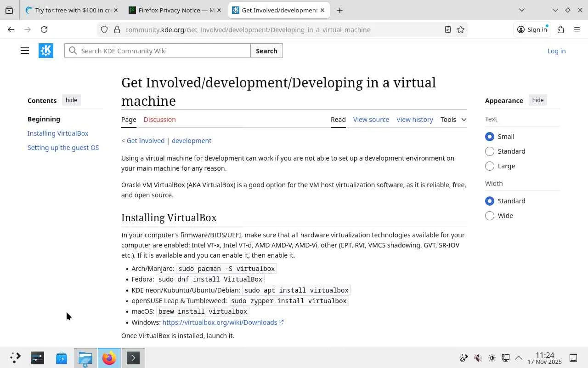The image size is (588, 368).
Task: Select the Read tab
Action: tap(338, 120)
